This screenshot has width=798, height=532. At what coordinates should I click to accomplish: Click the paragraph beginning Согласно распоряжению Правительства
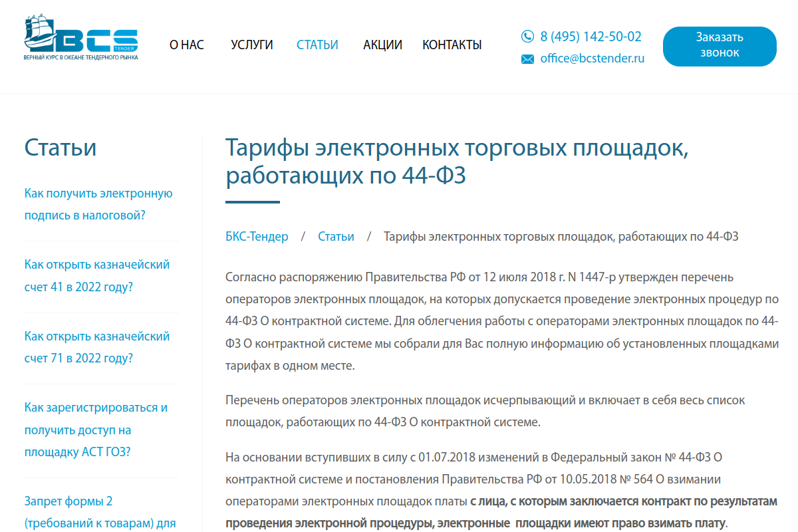click(x=502, y=321)
